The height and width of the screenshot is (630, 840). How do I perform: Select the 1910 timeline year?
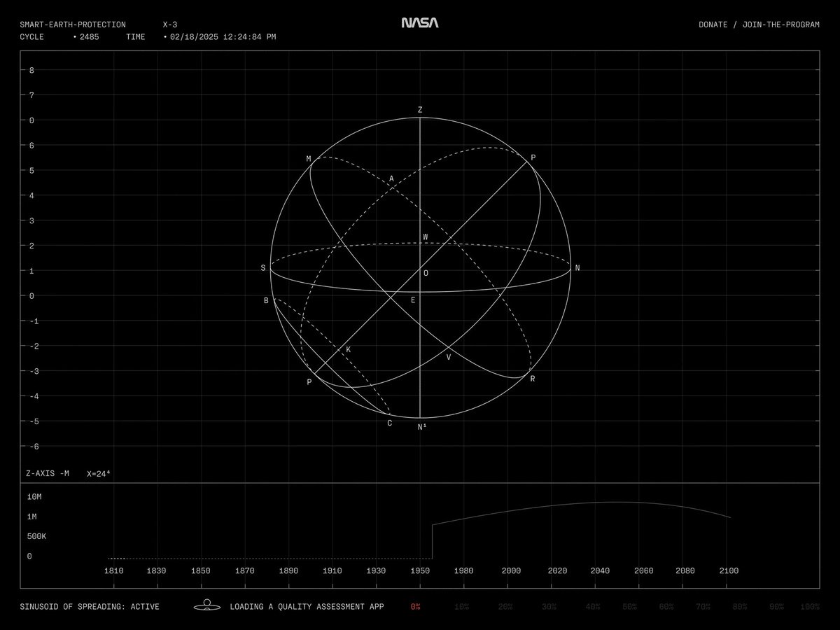tap(332, 570)
